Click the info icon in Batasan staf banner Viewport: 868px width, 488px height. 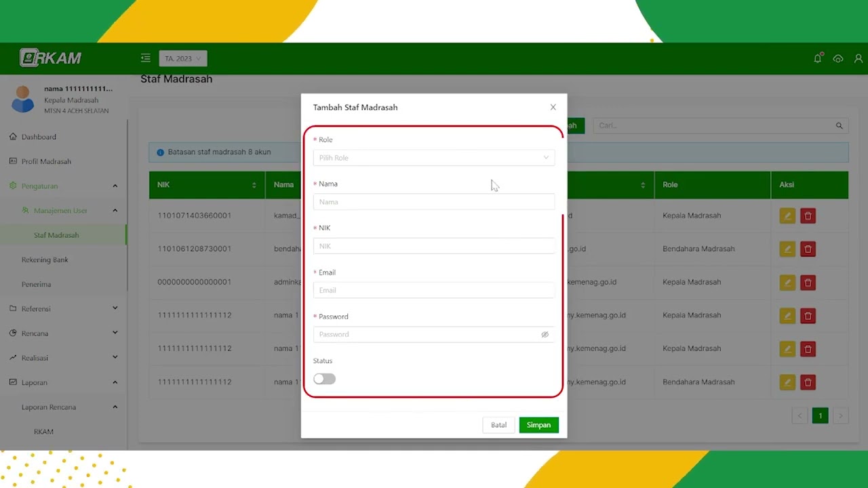click(161, 152)
